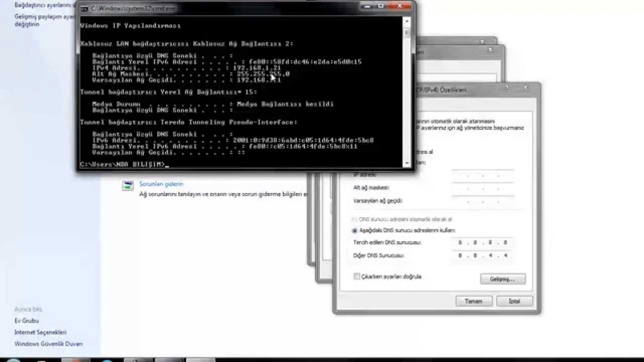The image size is (644, 362).
Task: Open Windows Güvenlik Duvarı link
Action: (48, 344)
